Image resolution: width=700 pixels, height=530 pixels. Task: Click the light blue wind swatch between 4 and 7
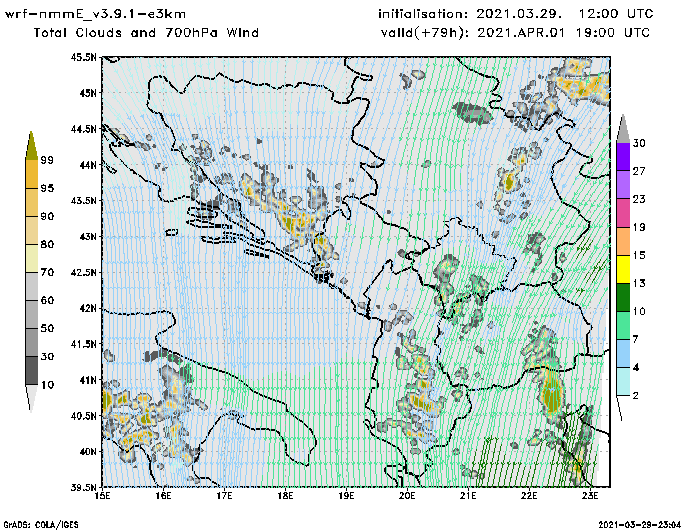(x=623, y=353)
